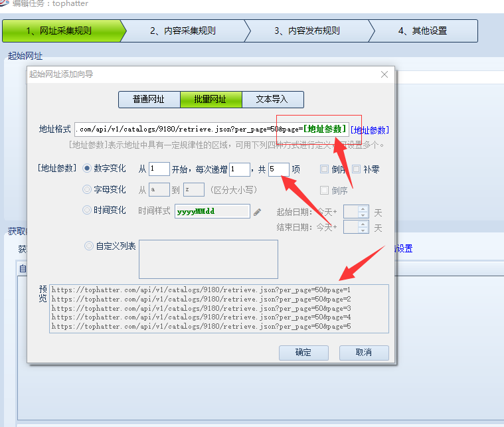The height and width of the screenshot is (427, 504).
Task: Select preview URL ending page=4
Action: tap(201, 317)
